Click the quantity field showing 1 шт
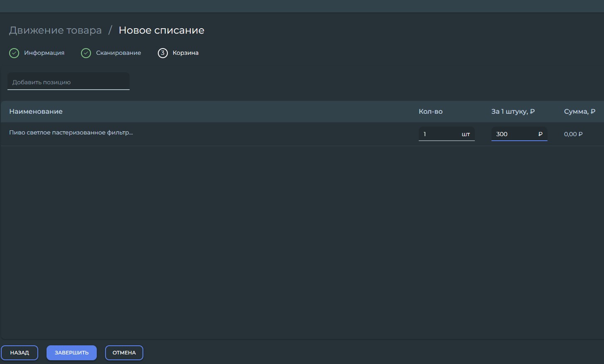The width and height of the screenshot is (604, 364). pyautogui.click(x=447, y=134)
